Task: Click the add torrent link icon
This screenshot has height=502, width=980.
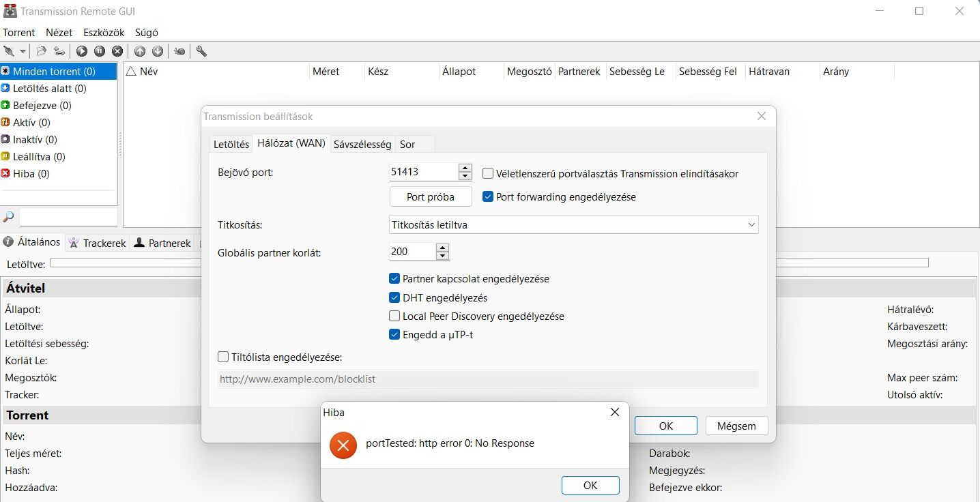Action: tap(59, 51)
